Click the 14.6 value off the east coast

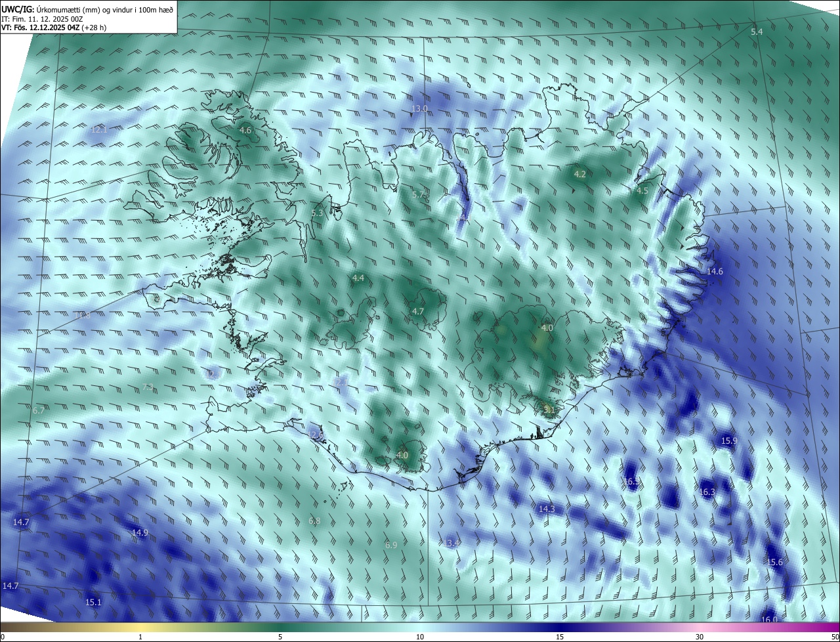click(715, 272)
